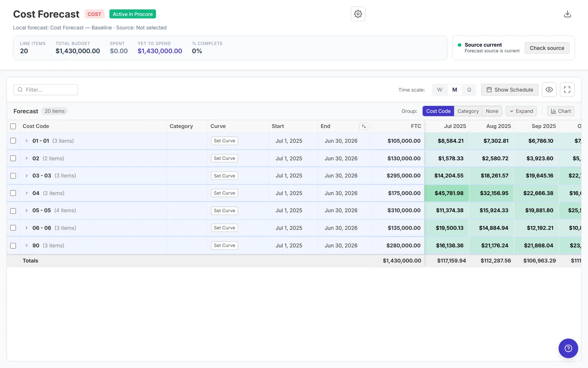
Task: Tick the checkbox for cost code 01 - 01
Action: (13, 141)
